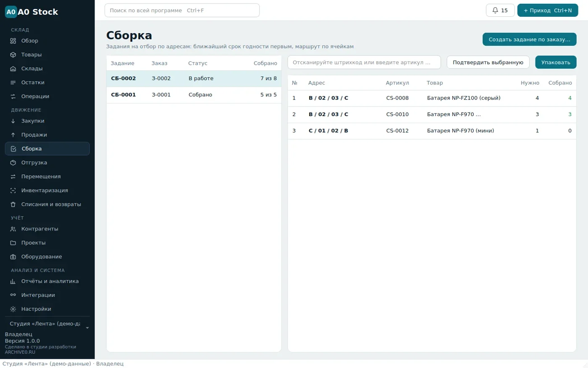Click the Перемещения transfer icon

click(x=13, y=177)
